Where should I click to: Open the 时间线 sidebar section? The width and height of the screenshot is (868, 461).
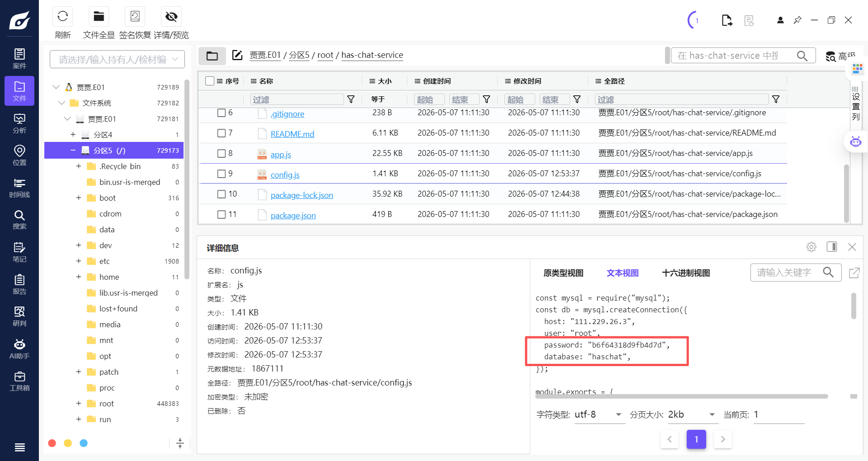[x=19, y=188]
